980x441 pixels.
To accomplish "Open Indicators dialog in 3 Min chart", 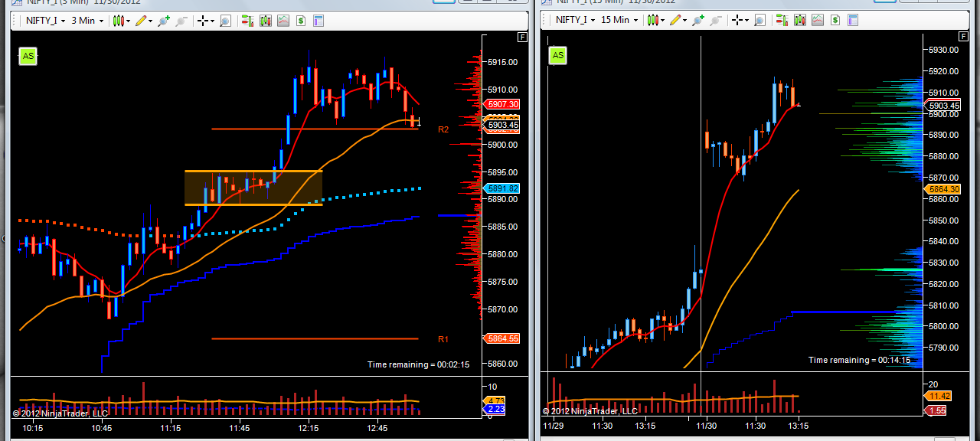I will click(283, 21).
